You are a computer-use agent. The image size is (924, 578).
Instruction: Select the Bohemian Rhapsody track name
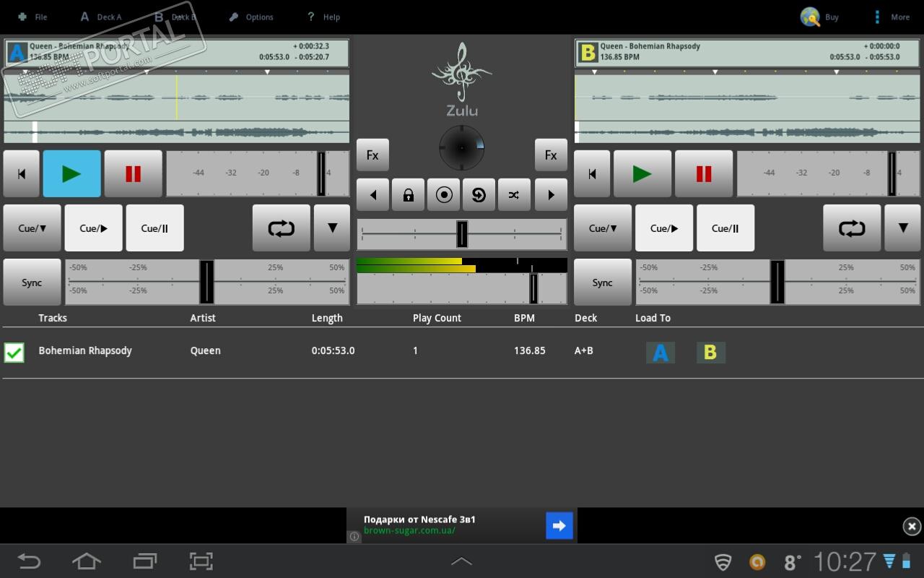point(85,350)
